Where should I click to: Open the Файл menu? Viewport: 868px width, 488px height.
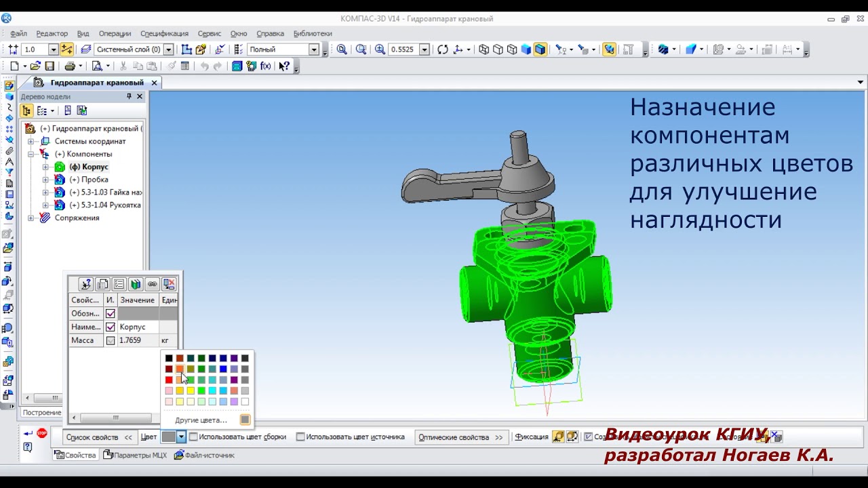pos(19,33)
